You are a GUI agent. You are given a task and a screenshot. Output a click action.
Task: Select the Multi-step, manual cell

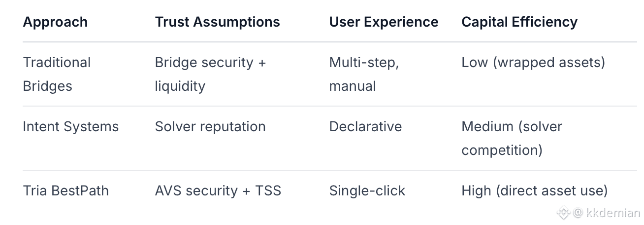click(x=363, y=74)
